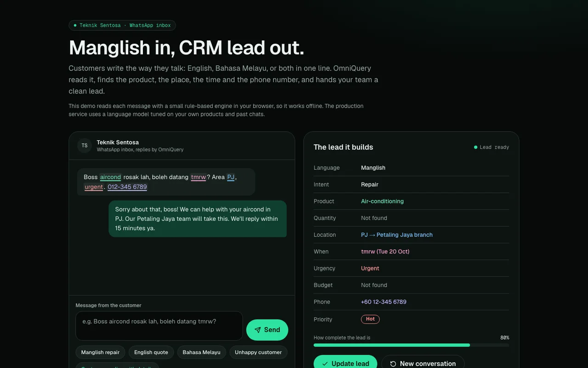588x368 pixels.
Task: Select the Repair intent value
Action: coord(370,184)
